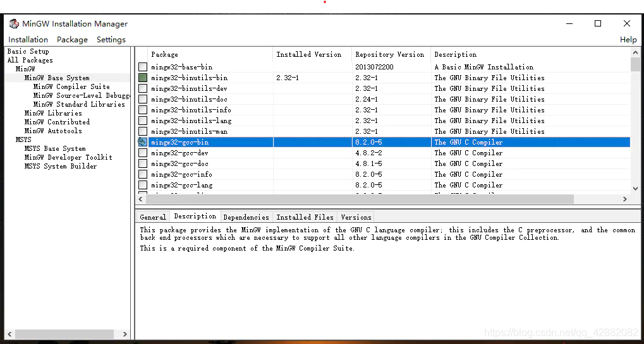Click package list scroll down arrow
644x344 pixels.
[x=635, y=187]
